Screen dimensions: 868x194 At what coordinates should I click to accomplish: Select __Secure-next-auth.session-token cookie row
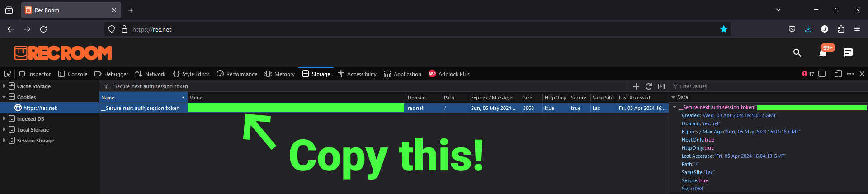click(x=384, y=108)
